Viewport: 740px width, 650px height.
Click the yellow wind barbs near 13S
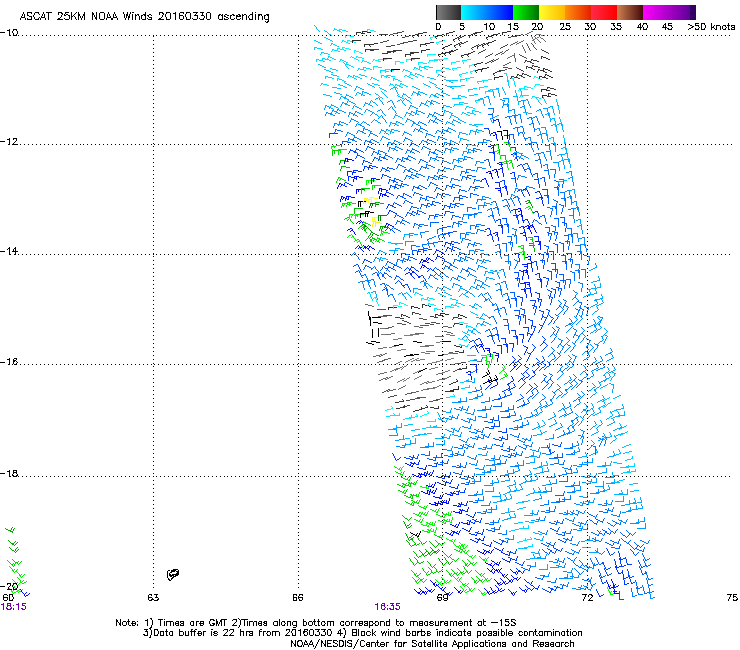pyautogui.click(x=372, y=211)
